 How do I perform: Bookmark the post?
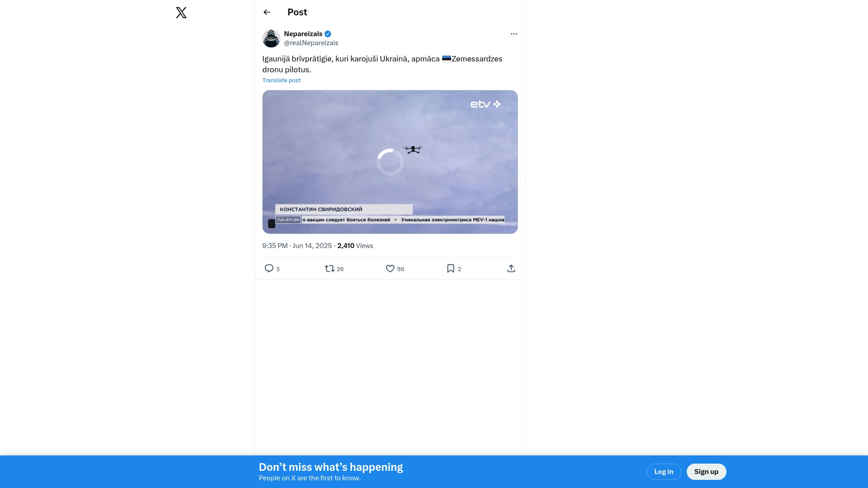[451, 268]
